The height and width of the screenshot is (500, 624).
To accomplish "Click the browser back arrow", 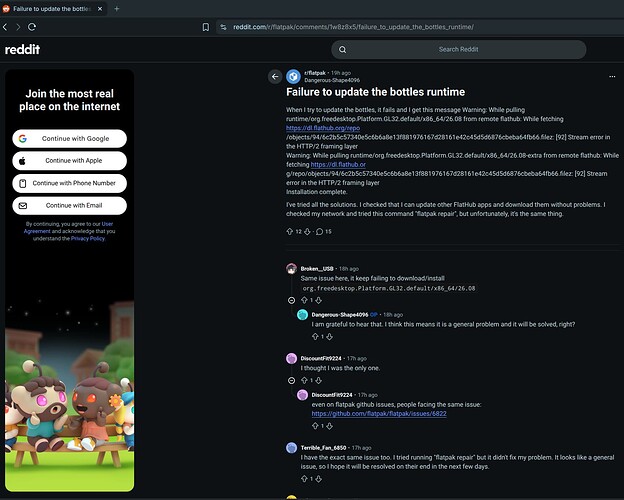I will [5, 27].
